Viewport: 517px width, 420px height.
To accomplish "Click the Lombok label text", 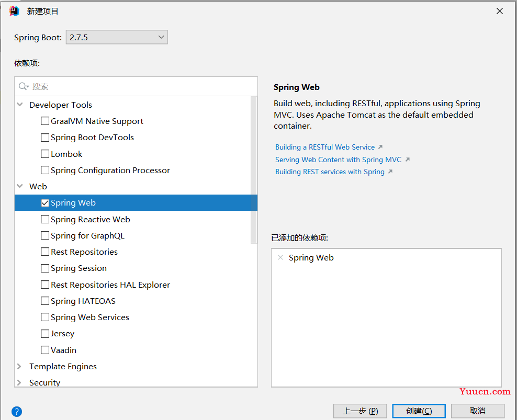I will coord(66,154).
